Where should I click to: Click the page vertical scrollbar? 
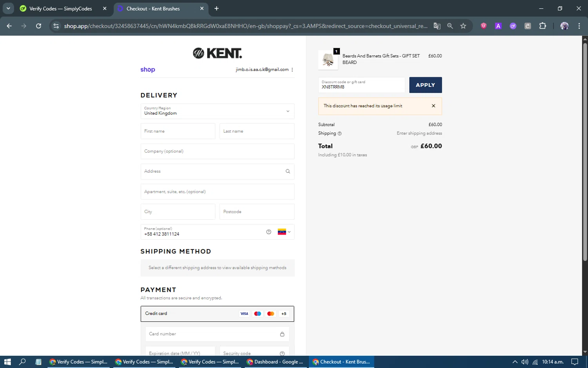(x=585, y=152)
